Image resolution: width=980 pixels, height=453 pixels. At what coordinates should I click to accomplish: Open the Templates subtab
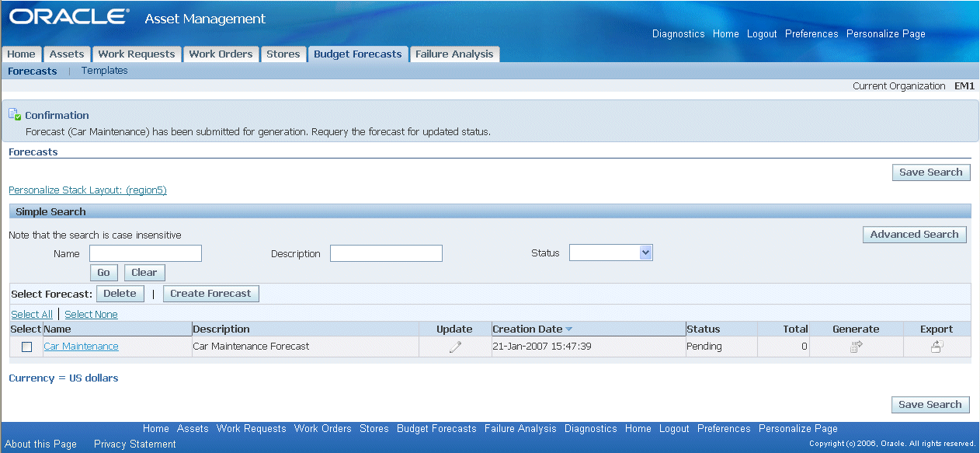tap(105, 71)
